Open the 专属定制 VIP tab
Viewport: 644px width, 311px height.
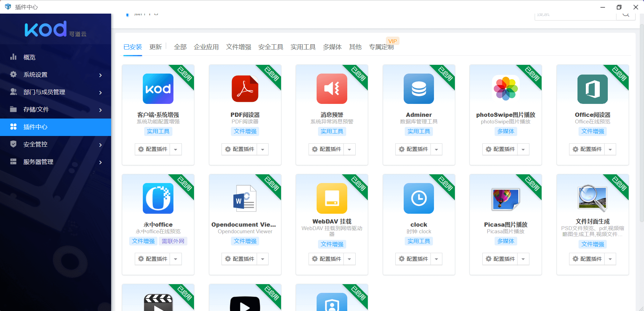381,47
